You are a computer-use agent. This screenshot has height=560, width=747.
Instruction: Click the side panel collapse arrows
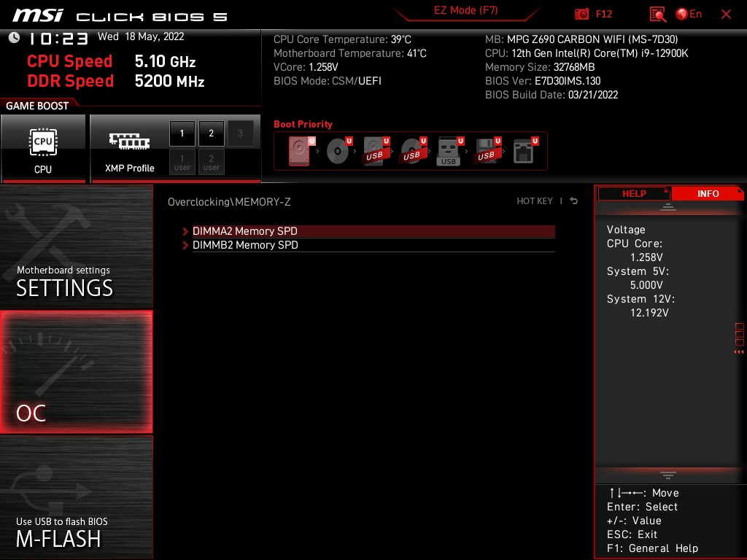738,352
